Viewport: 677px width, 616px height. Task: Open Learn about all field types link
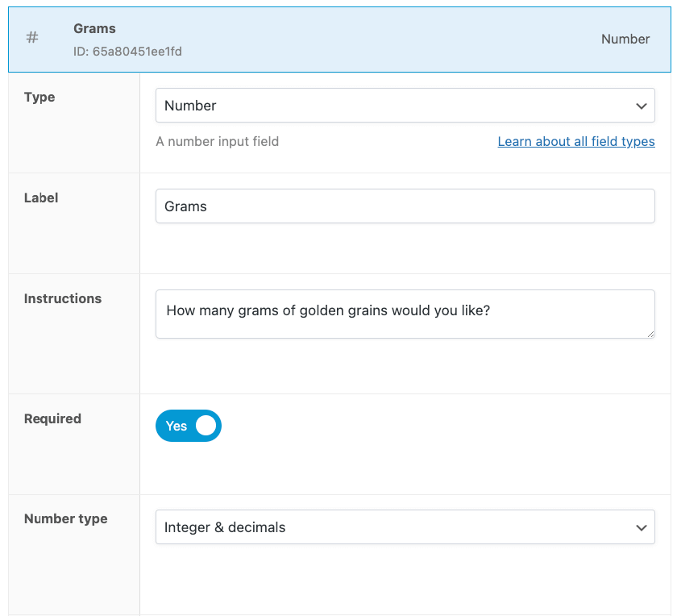(x=575, y=141)
